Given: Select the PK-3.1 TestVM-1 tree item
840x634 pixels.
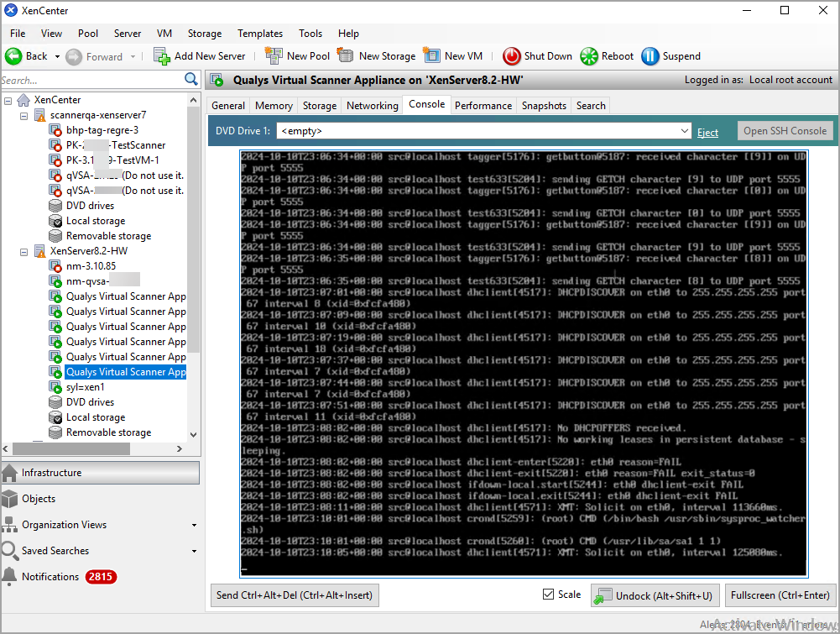Looking at the screenshot, I should tap(112, 160).
